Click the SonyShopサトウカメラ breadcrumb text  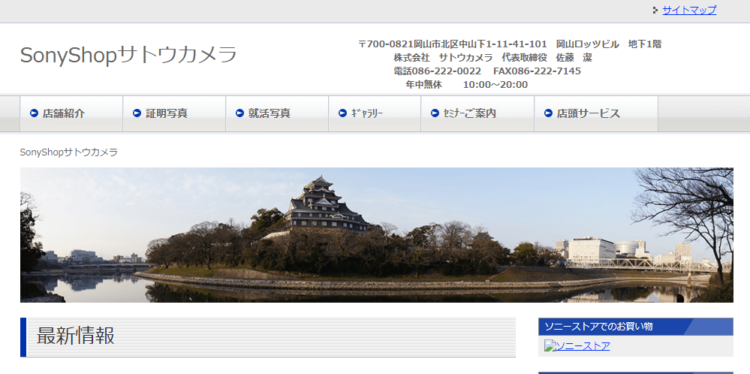click(68, 152)
